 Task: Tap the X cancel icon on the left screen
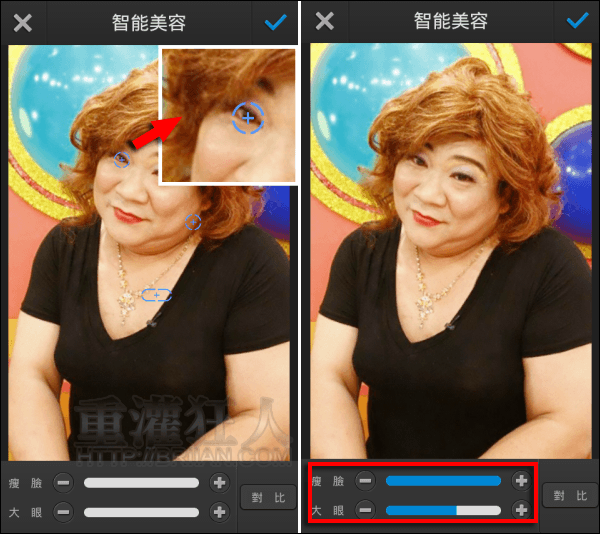pyautogui.click(x=22, y=23)
